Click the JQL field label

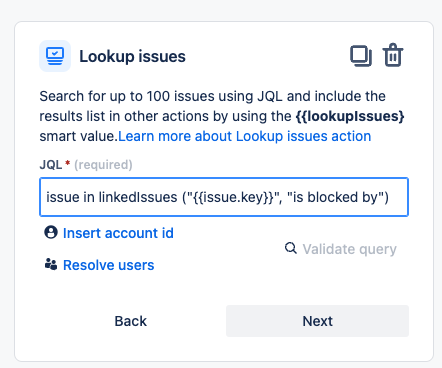tap(51, 165)
